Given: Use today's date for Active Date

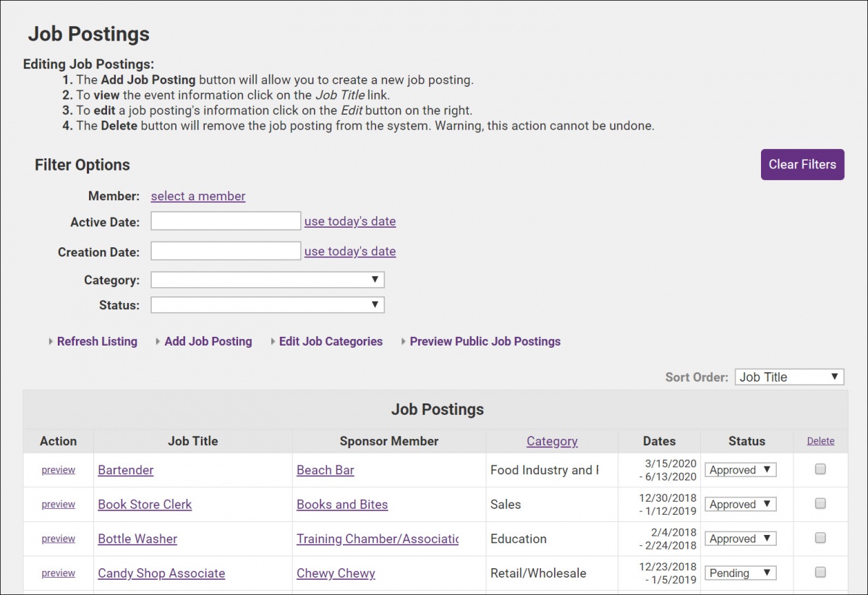Looking at the screenshot, I should click(x=349, y=221).
